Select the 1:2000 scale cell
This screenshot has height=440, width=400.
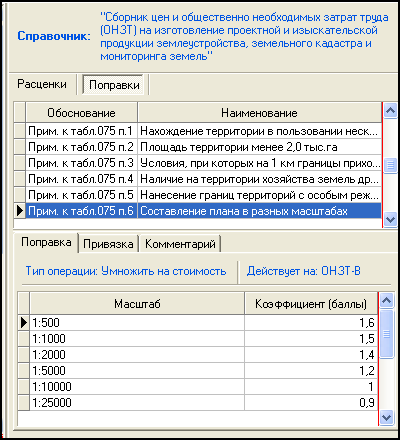[x=137, y=355]
